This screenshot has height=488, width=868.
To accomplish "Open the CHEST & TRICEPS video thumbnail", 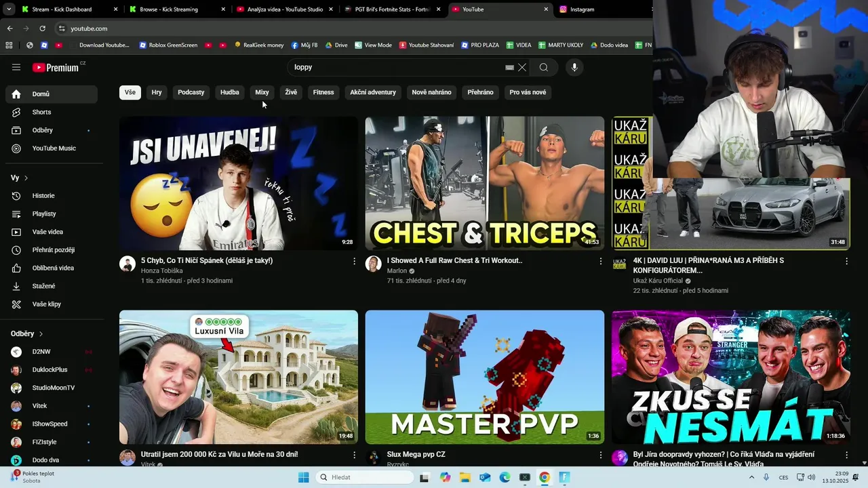I will [x=485, y=183].
